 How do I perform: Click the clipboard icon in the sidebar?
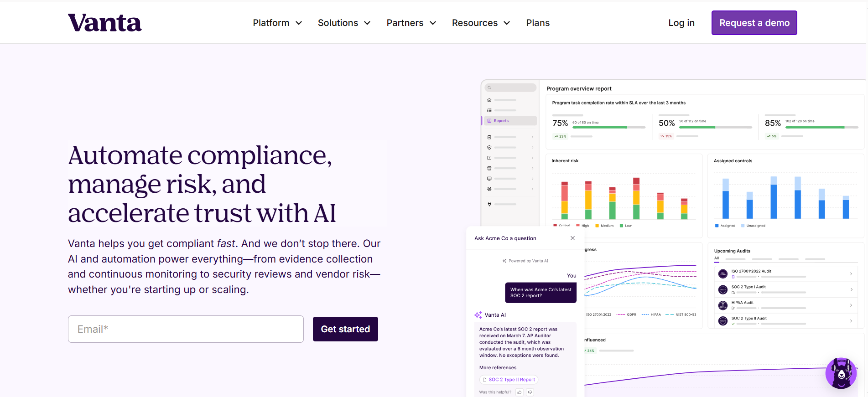tap(489, 137)
